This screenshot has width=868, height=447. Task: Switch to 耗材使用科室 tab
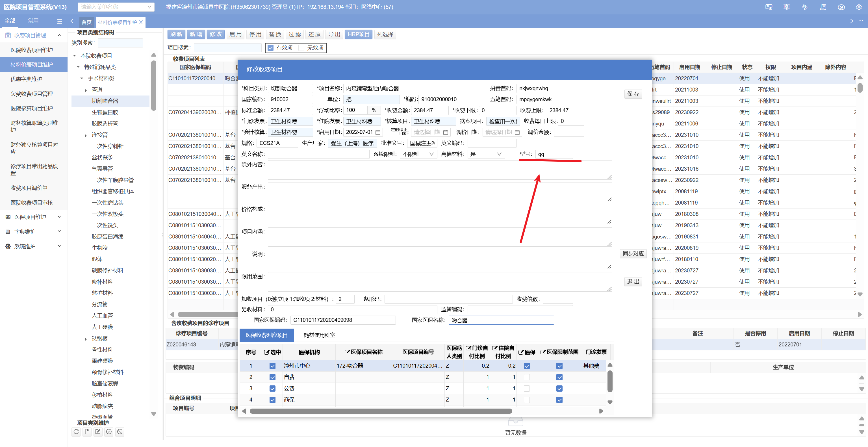[319, 335]
